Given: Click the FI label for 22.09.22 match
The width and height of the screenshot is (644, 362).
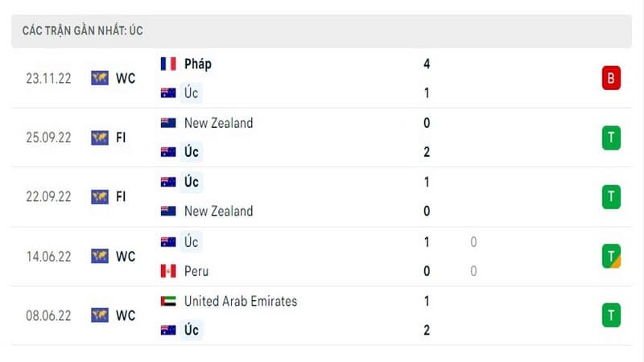Looking at the screenshot, I should point(121,196).
